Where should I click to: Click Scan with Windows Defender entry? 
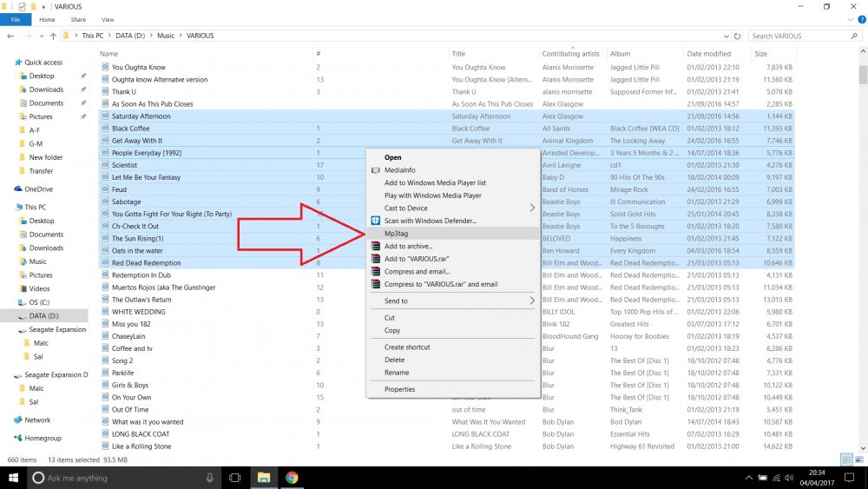point(452,221)
